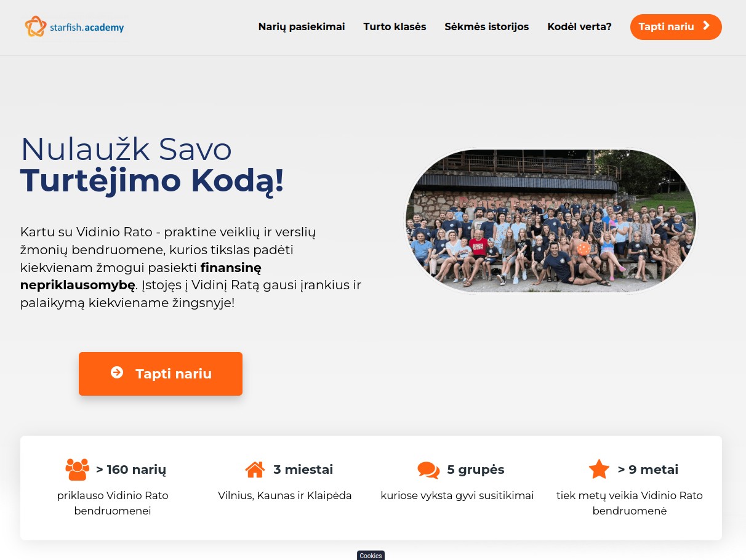Image resolution: width=746 pixels, height=560 pixels.
Task: Click the chat bubbles icon beside 5 grupės
Action: (x=428, y=470)
